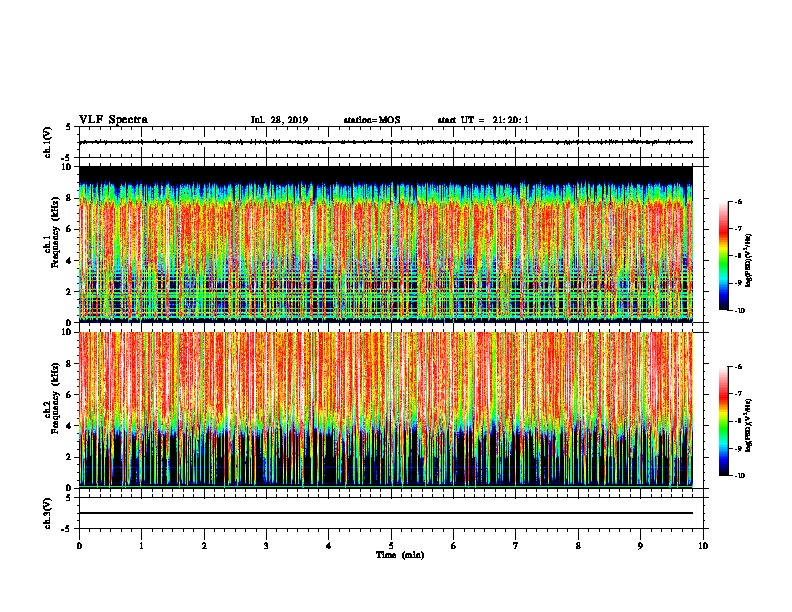Click the "-10" label on ch.2 color scale
The image size is (792, 612).
(x=739, y=475)
